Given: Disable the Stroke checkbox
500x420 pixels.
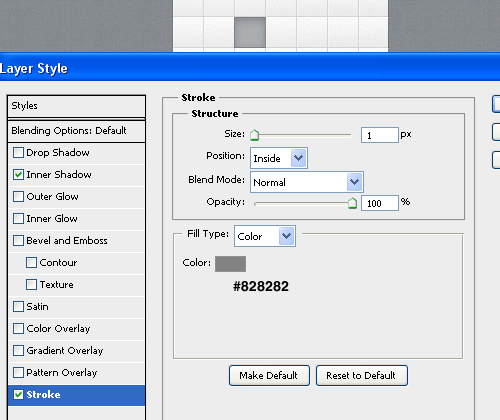Looking at the screenshot, I should click(18, 395).
